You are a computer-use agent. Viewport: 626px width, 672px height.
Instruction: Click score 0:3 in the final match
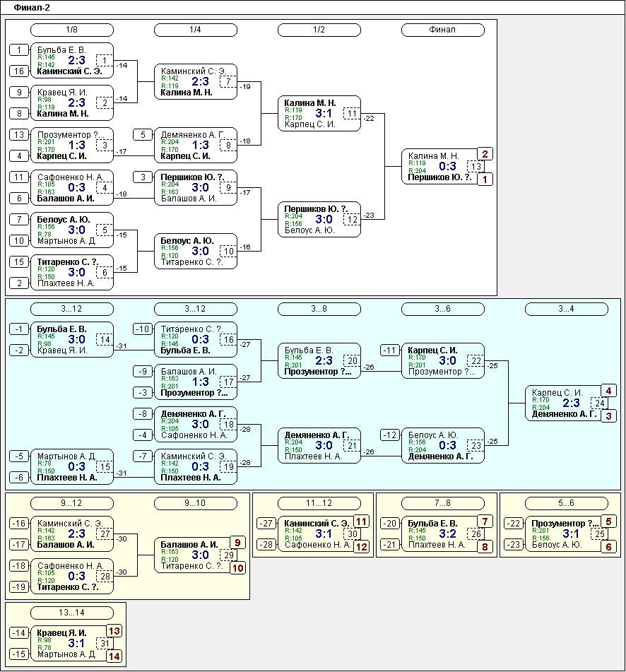(x=447, y=166)
